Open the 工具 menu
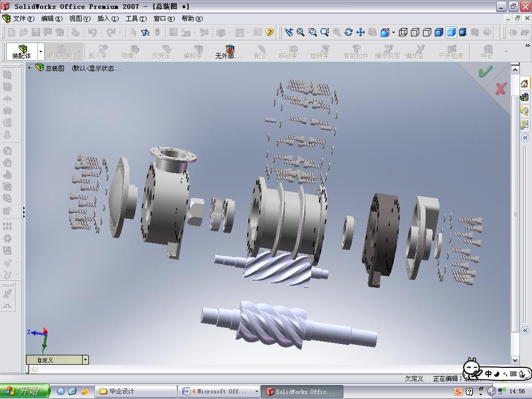Screen dimensions: 532x399 click(x=136, y=19)
